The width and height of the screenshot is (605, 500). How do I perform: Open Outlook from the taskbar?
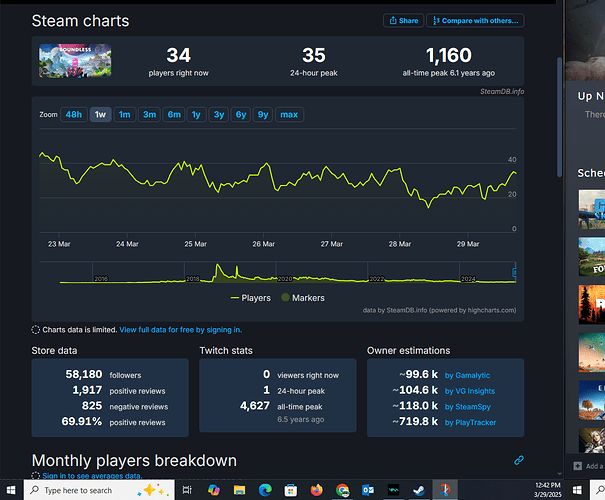(368, 490)
